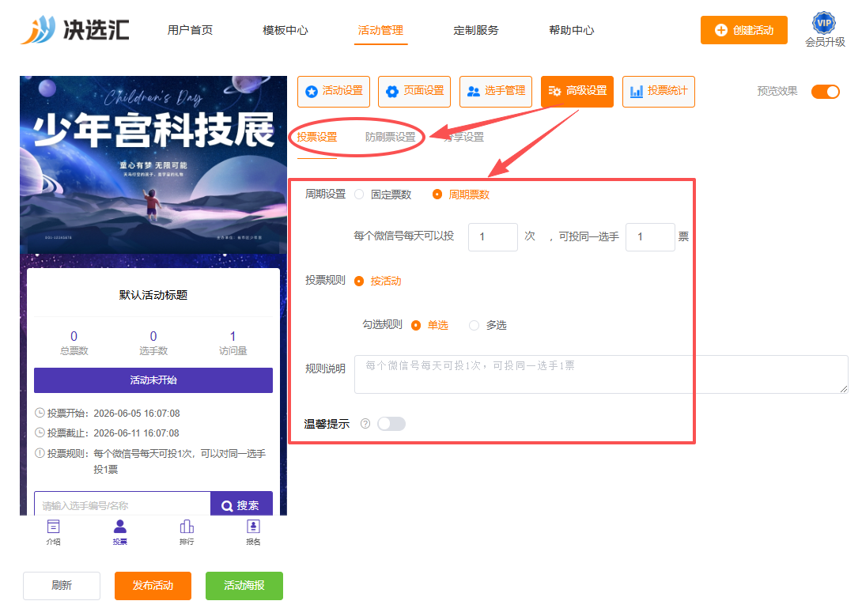
Task: Choose the 多选 radio option
Action: click(474, 325)
